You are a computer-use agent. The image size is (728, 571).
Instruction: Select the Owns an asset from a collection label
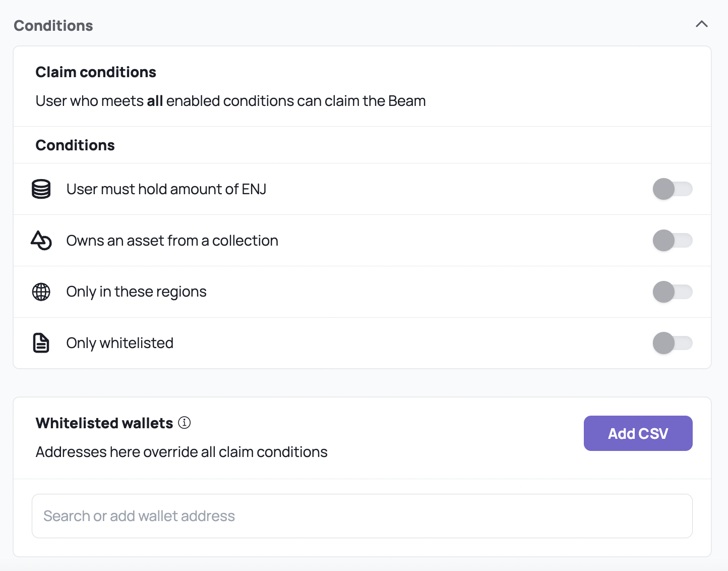[x=172, y=241]
